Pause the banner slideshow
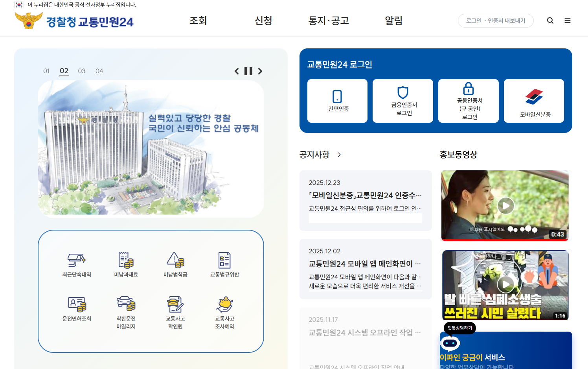Screen dimensions: 588x369 point(248,71)
